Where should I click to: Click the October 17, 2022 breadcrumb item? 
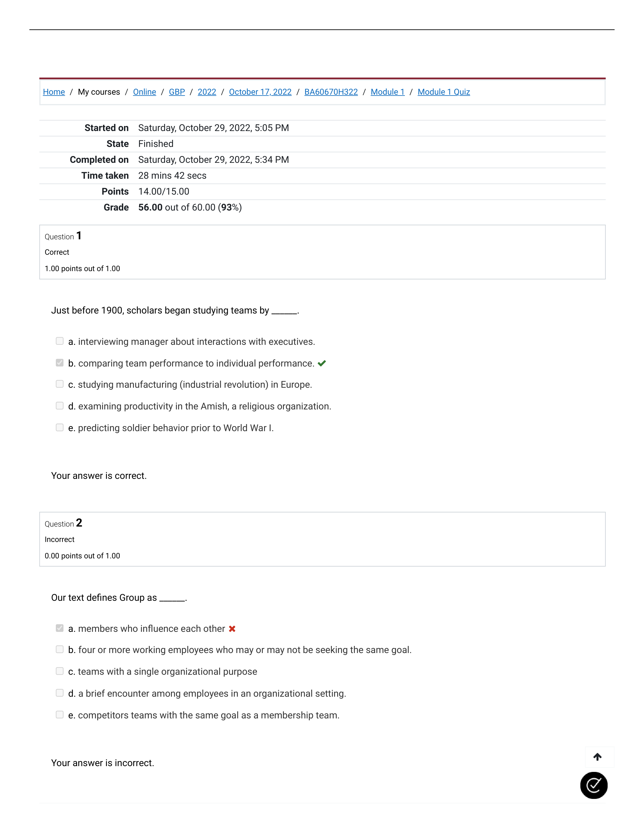(x=259, y=92)
